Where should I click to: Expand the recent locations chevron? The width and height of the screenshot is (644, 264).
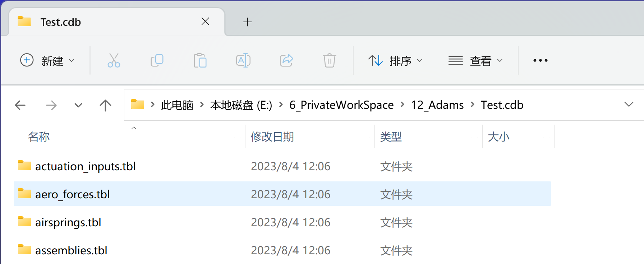[x=78, y=105]
